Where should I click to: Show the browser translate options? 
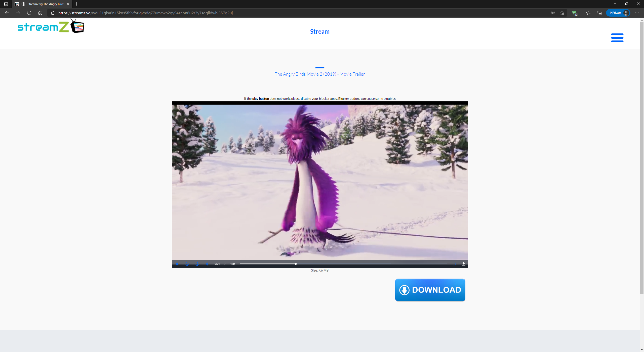coord(553,13)
